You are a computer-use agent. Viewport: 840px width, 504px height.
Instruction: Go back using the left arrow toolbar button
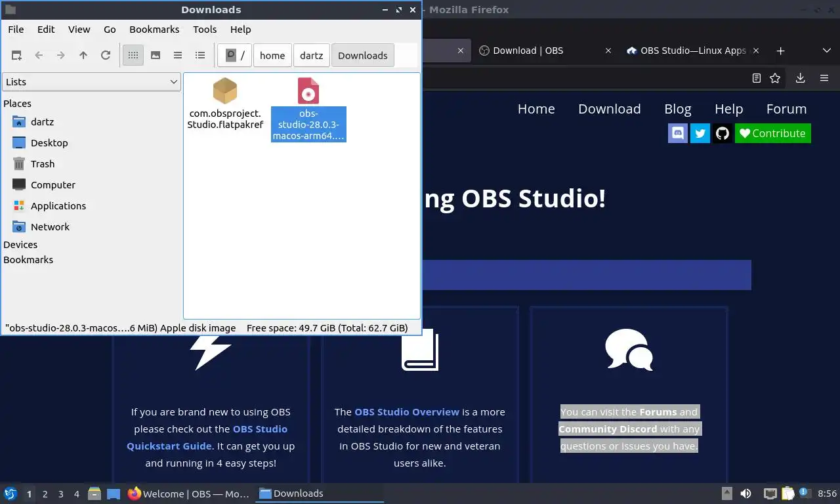pos(39,56)
